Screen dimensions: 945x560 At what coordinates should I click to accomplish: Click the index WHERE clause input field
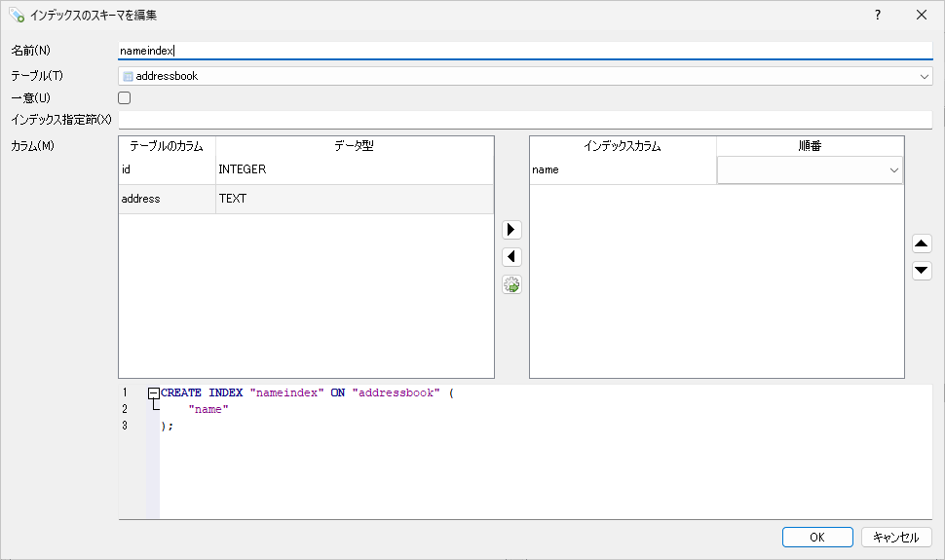(x=525, y=120)
